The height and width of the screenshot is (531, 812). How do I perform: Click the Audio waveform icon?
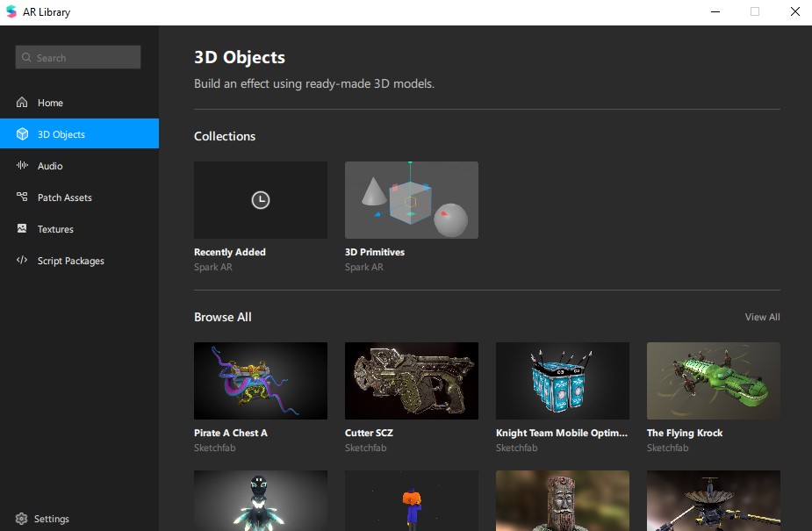[22, 166]
